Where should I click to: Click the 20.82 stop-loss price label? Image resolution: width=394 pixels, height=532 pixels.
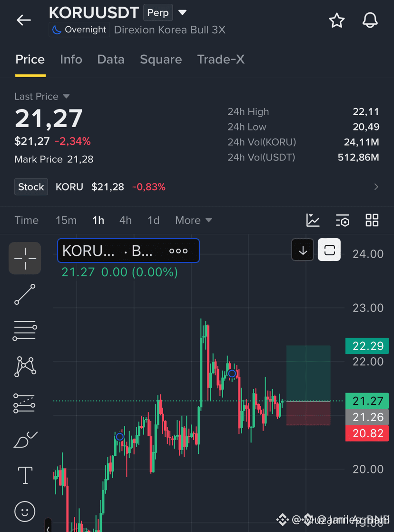tap(367, 433)
